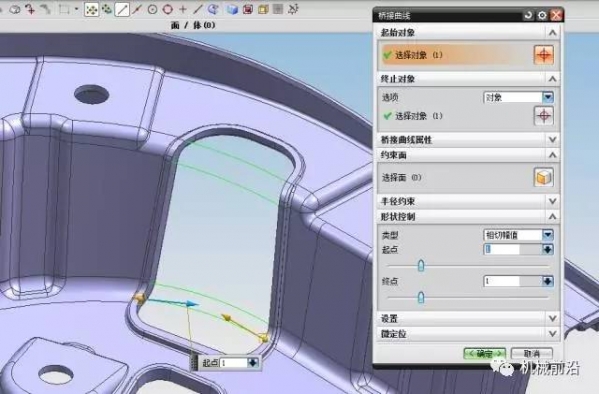The width and height of the screenshot is (599, 394).
Task: Expand the 设置 section
Action: click(x=552, y=318)
